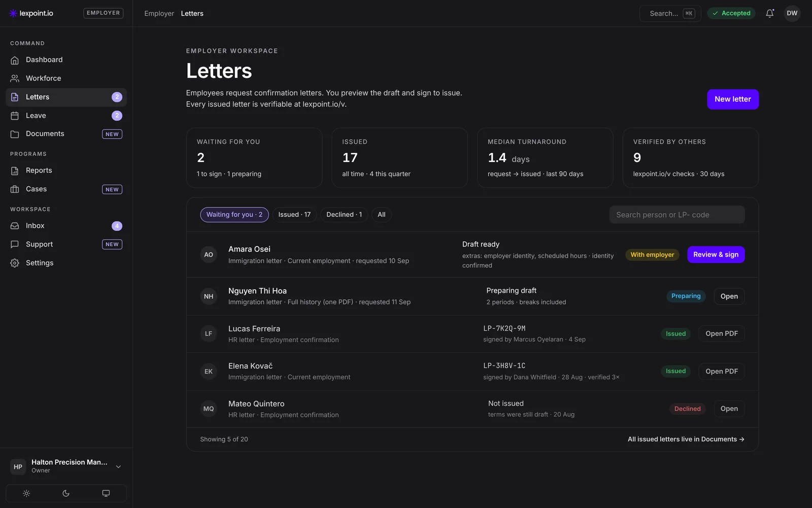This screenshot has width=812, height=508.
Task: Open PDF for Lucas Ferreira's letter
Action: (x=721, y=334)
